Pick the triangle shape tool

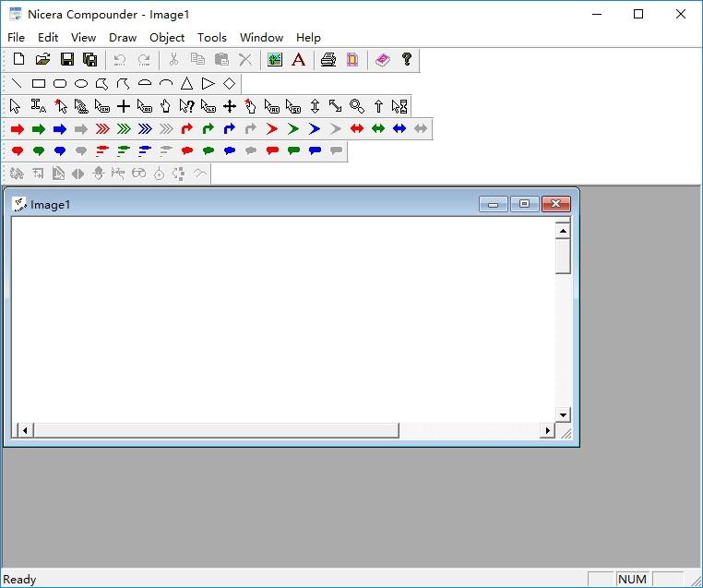tap(187, 84)
